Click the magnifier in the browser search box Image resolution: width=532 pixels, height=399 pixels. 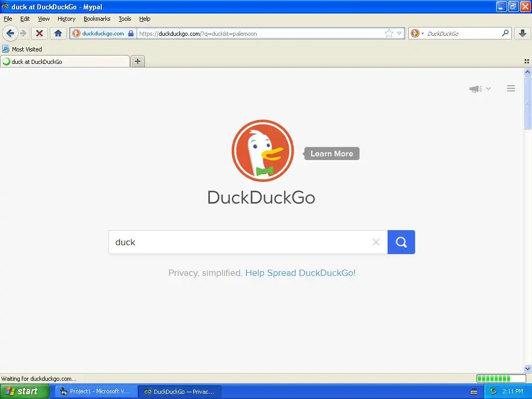click(x=505, y=33)
